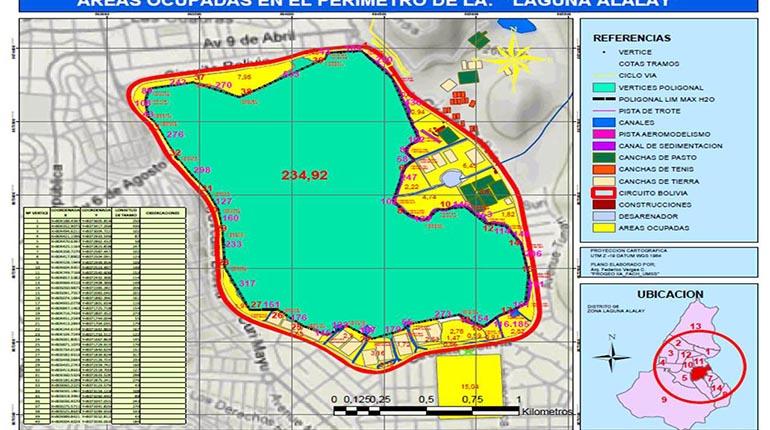Click the VERTICE dot symbol in legend
The height and width of the screenshot is (430, 770).
point(604,52)
